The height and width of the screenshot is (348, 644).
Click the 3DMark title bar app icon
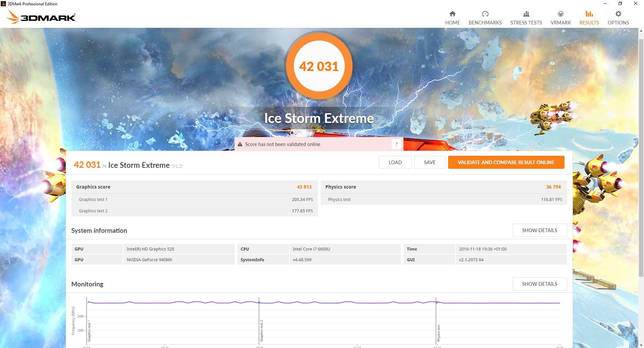tap(3, 4)
